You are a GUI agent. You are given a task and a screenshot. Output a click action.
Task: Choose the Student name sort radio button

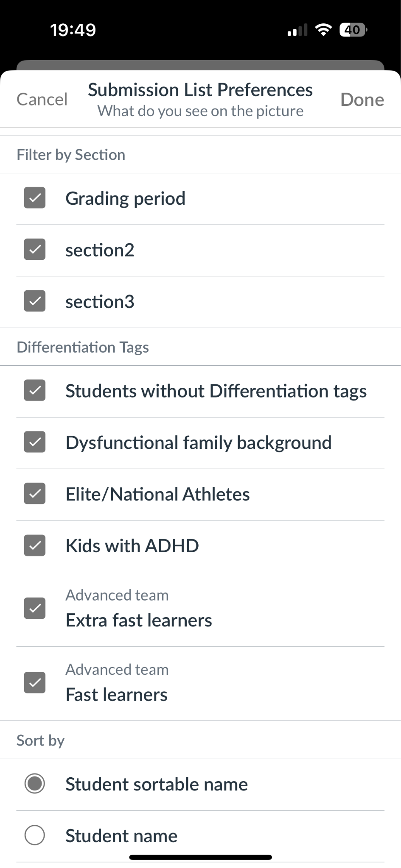coord(35,835)
